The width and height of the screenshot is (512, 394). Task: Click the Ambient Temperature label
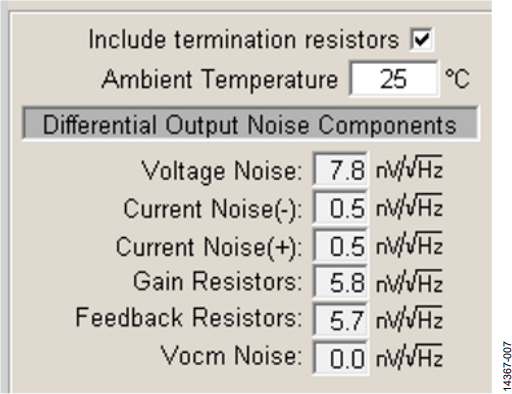point(220,79)
